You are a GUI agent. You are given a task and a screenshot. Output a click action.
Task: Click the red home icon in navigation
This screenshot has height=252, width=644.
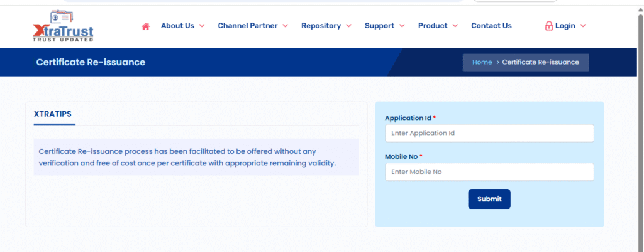coord(145,26)
